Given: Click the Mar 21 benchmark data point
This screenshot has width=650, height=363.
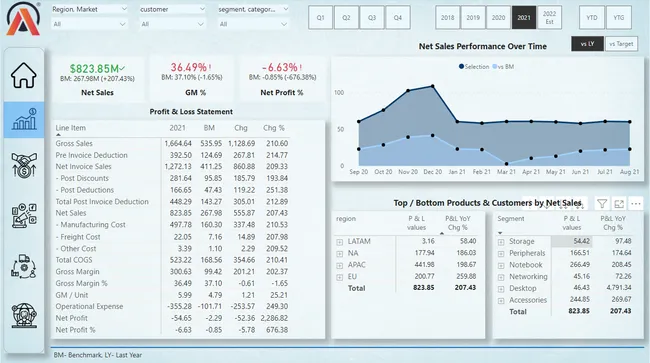Looking at the screenshot, I should click(x=507, y=163).
